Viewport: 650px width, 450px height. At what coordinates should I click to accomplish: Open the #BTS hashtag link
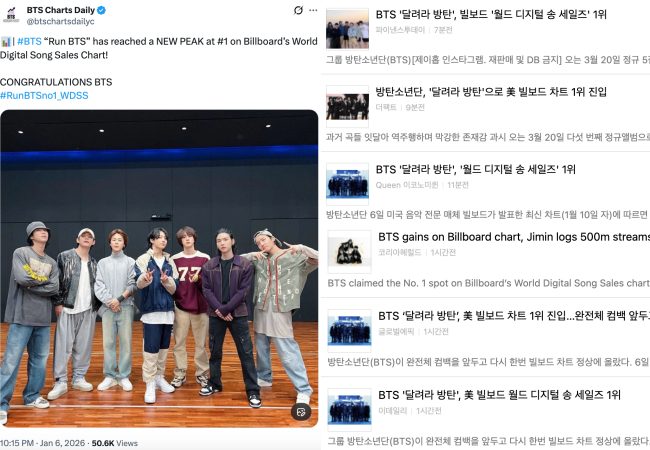pos(29,41)
